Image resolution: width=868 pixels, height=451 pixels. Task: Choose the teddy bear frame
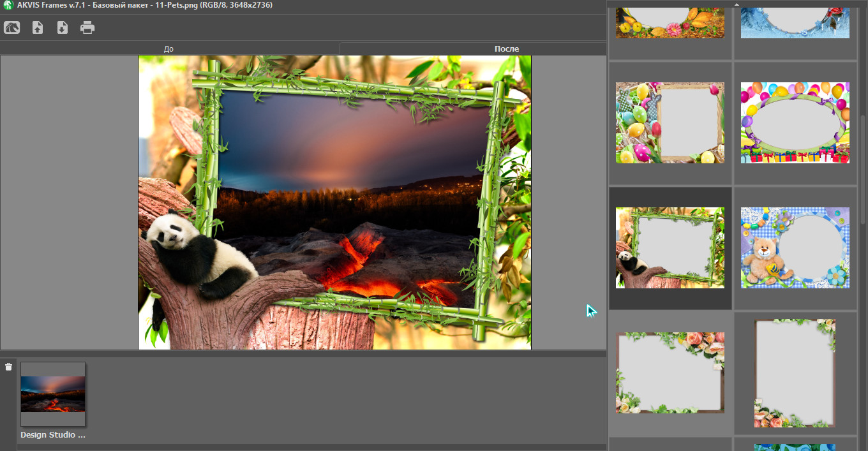(795, 248)
